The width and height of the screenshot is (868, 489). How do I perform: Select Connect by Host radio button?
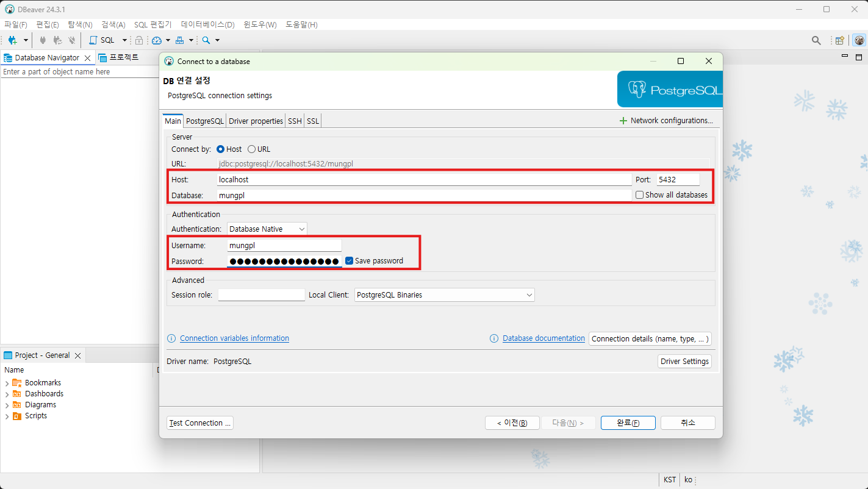[x=221, y=149]
